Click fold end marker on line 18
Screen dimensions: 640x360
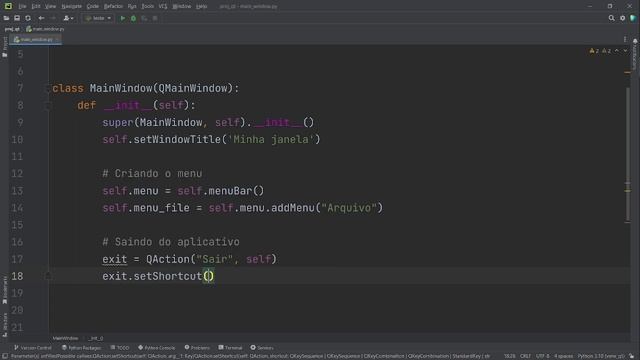48,276
